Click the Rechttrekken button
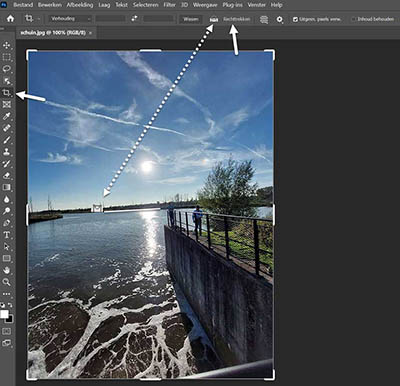 tap(237, 19)
